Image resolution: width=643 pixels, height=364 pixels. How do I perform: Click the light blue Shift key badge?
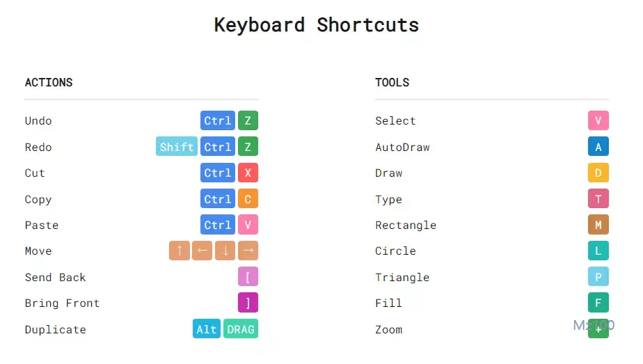177,147
